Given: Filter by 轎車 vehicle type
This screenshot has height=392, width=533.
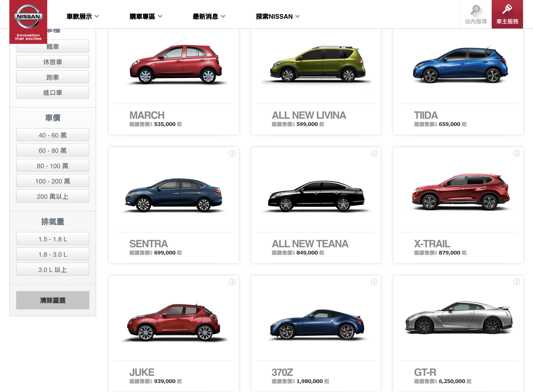Looking at the screenshot, I should click(x=53, y=46).
